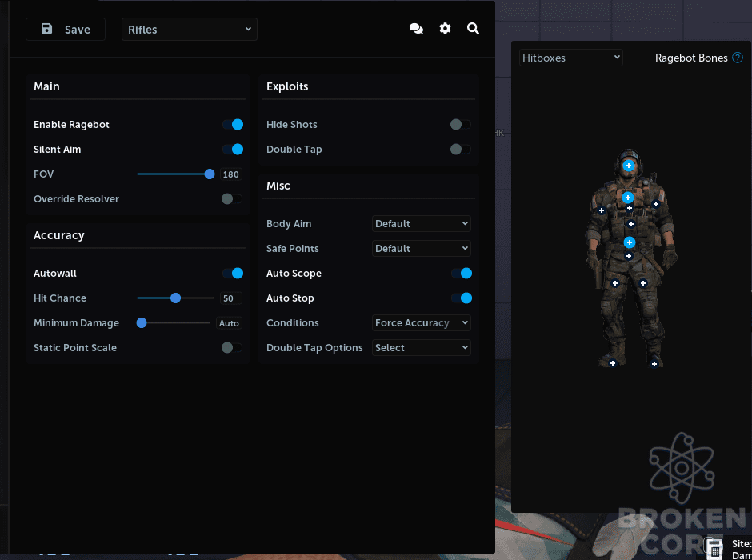
Task: Turn off the Autowall toggle
Action: (233, 274)
